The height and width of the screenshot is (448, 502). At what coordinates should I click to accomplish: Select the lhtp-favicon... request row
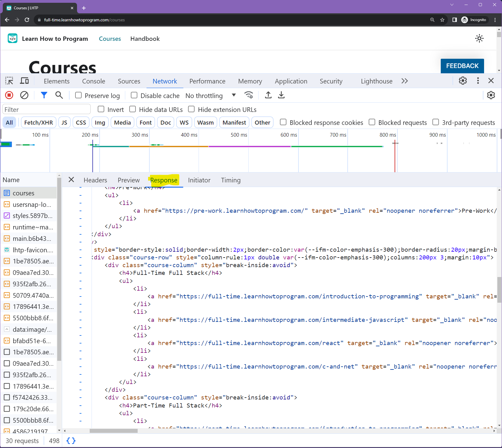pyautogui.click(x=28, y=250)
